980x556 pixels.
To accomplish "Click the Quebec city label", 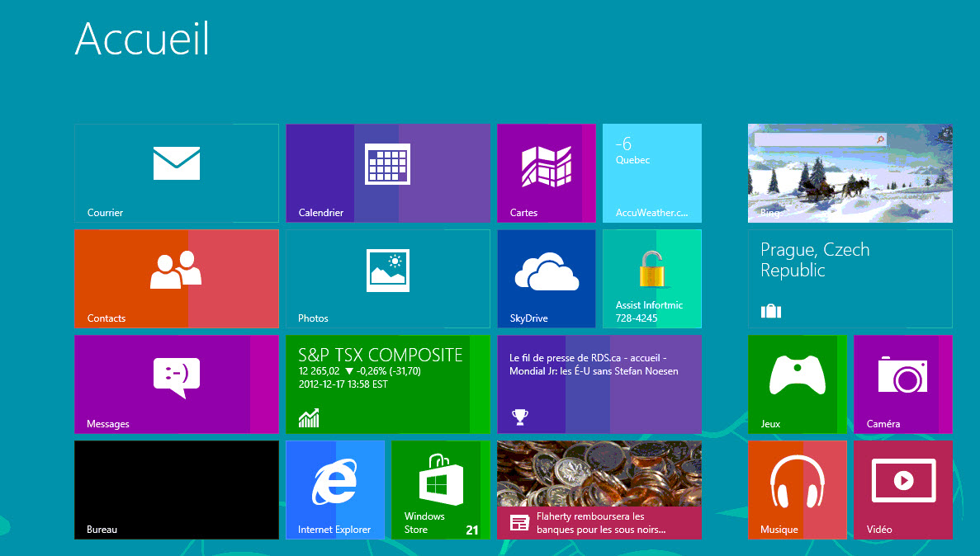I will [632, 160].
